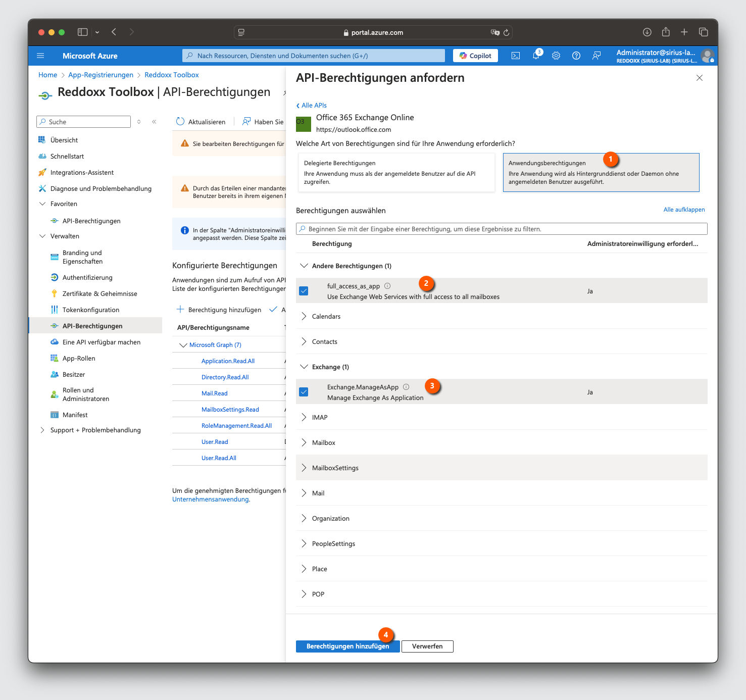Viewport: 746px width, 700px height.
Task: Click the info icon next to full_access_as_app
Action: 387,286
